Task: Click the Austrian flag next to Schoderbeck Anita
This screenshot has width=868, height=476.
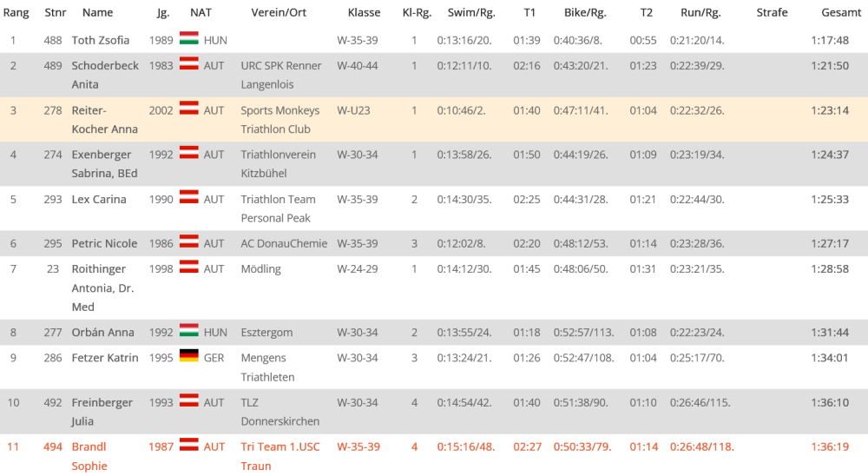Action: (x=188, y=64)
